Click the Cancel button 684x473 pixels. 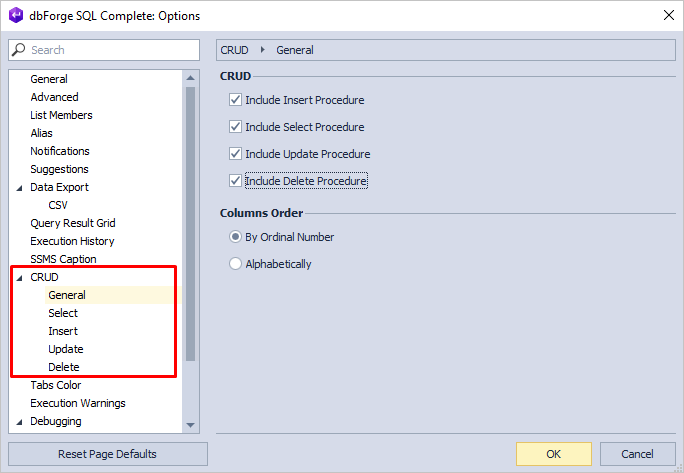pos(637,454)
